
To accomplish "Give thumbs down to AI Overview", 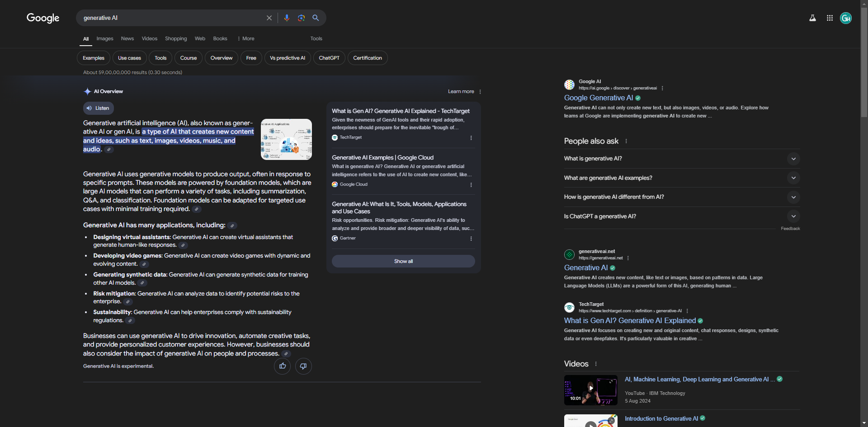I will click(x=303, y=366).
